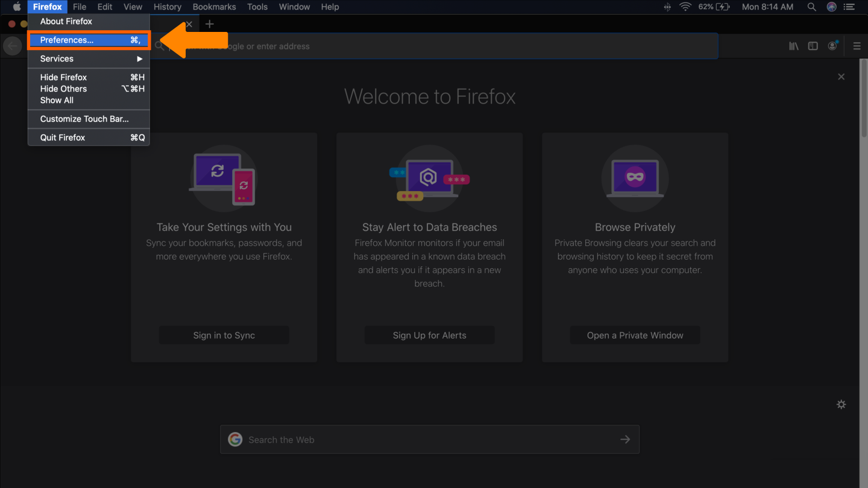Click the Sign in to Sync button

click(224, 335)
